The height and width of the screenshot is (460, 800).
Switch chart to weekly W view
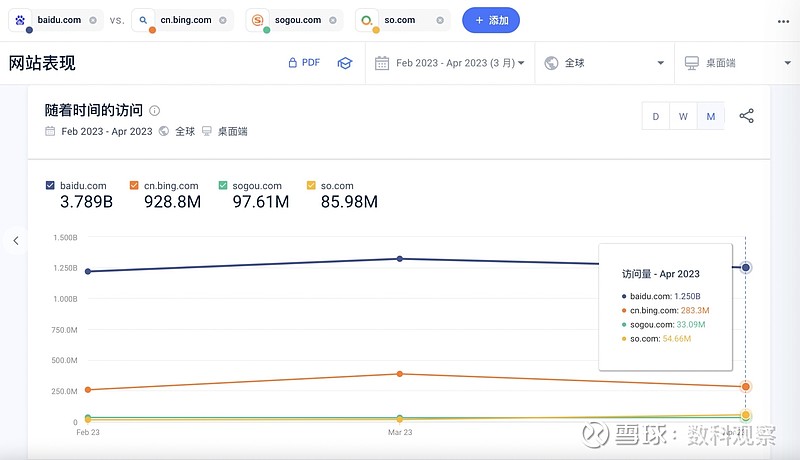click(x=683, y=116)
